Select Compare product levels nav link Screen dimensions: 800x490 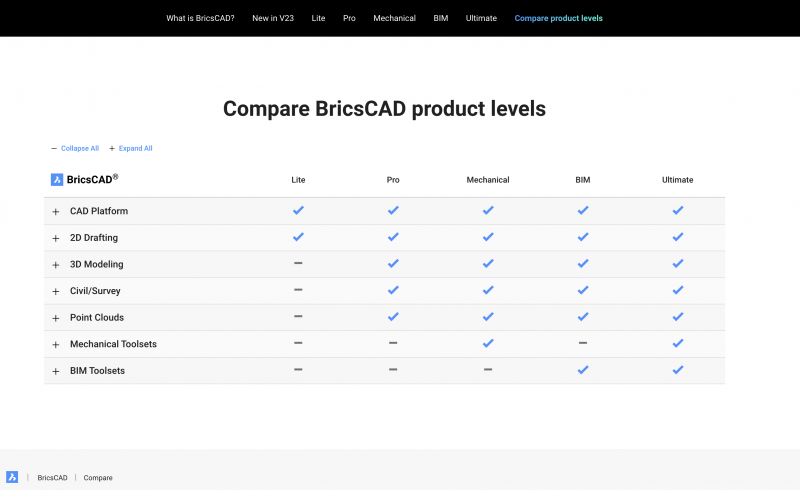pyautogui.click(x=559, y=18)
